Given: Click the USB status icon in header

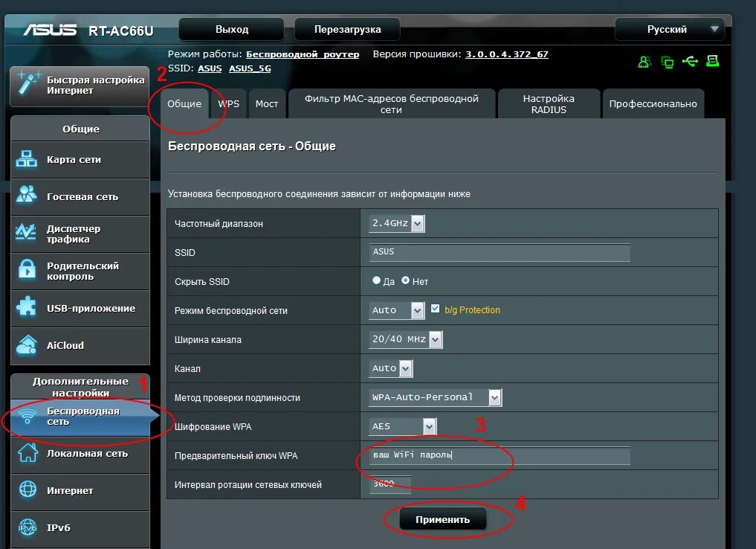Looking at the screenshot, I should [x=690, y=61].
